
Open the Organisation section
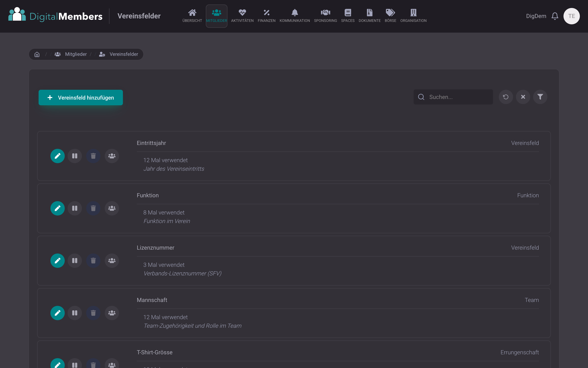tap(413, 16)
